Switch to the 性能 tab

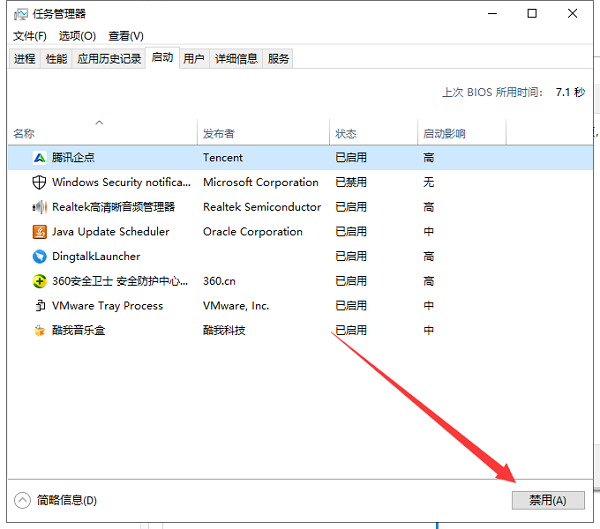pos(56,59)
